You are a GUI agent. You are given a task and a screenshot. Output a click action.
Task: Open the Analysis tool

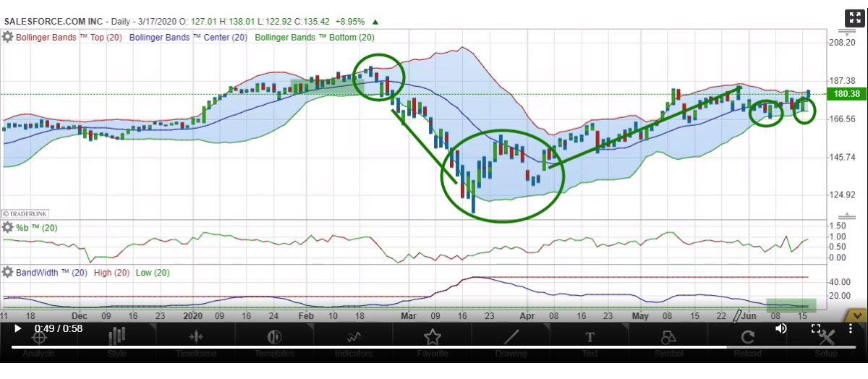point(38,342)
